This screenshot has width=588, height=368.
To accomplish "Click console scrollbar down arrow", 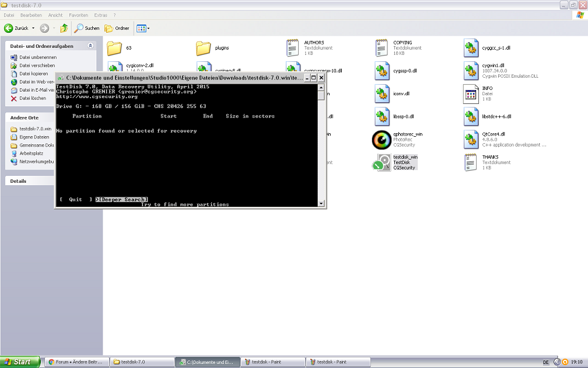I will tap(321, 203).
